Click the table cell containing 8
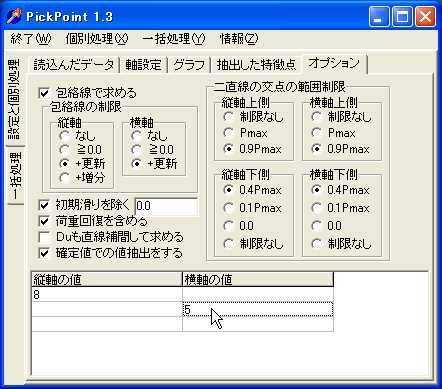This screenshot has width=442, height=389. tap(107, 295)
